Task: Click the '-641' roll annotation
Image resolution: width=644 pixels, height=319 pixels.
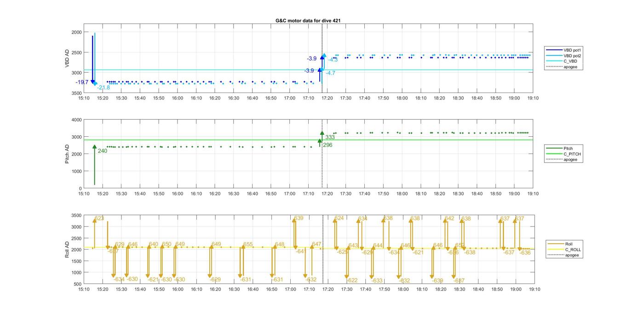Action: click(300, 252)
